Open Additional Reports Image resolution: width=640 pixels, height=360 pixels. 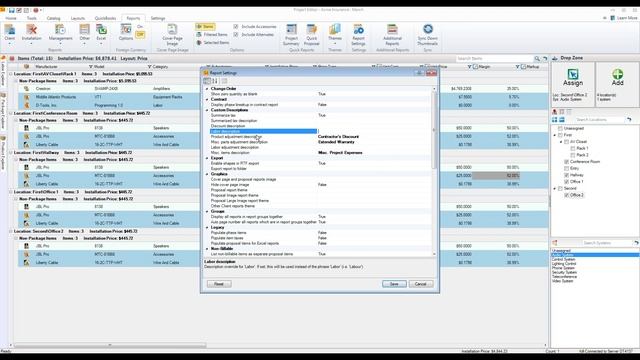click(392, 35)
